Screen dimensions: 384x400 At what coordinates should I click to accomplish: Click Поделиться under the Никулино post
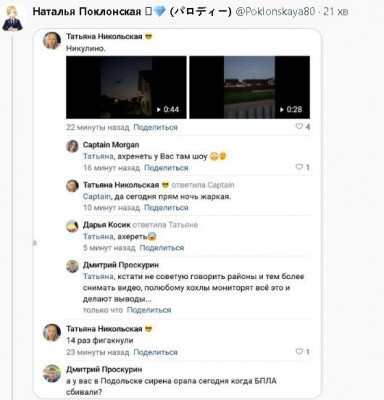pyautogui.click(x=155, y=127)
